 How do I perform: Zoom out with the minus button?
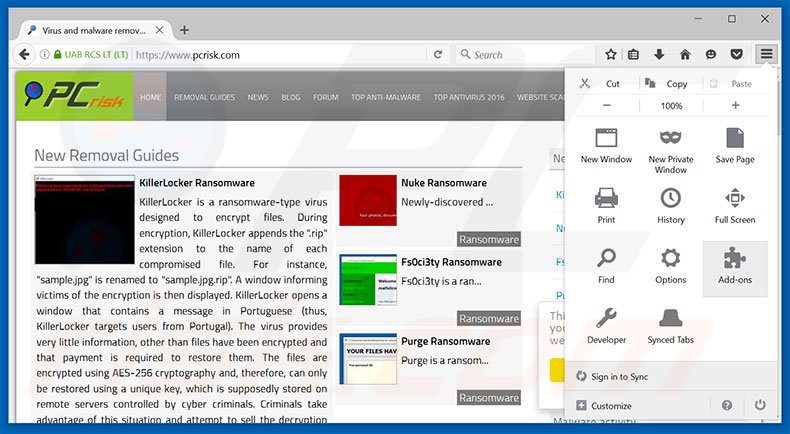pyautogui.click(x=607, y=105)
